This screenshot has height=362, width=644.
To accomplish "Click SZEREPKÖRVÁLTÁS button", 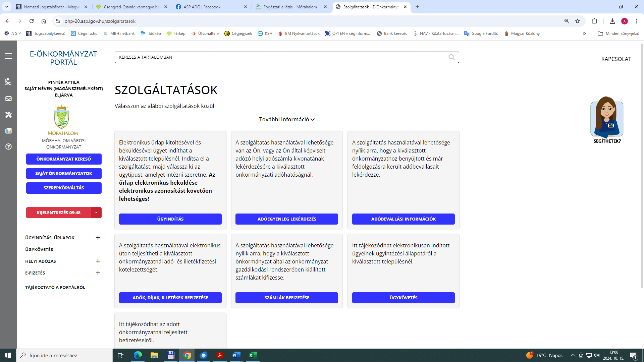I will [64, 188].
